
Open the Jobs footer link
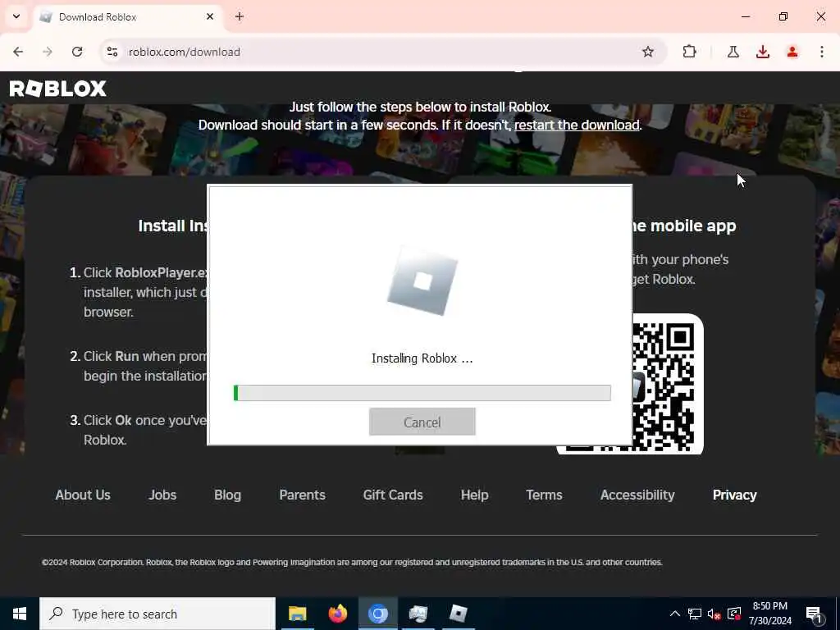pos(162,495)
